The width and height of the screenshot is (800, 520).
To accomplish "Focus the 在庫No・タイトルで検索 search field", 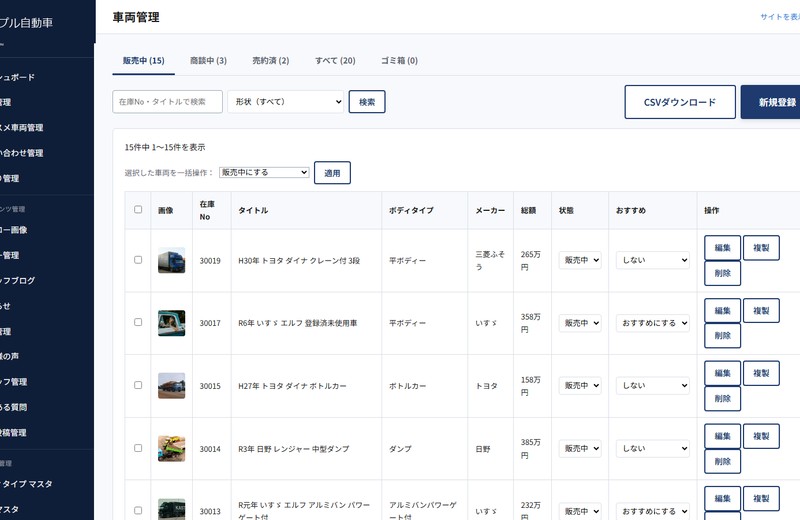I will point(167,102).
